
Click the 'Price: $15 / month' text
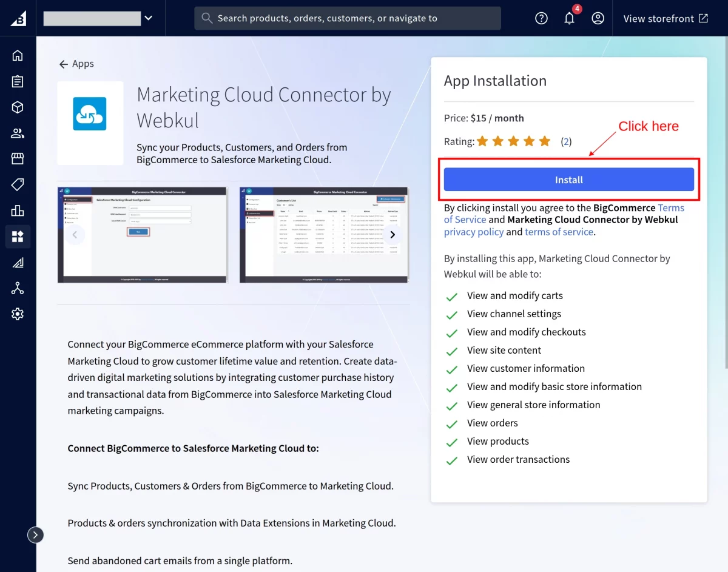tap(484, 118)
